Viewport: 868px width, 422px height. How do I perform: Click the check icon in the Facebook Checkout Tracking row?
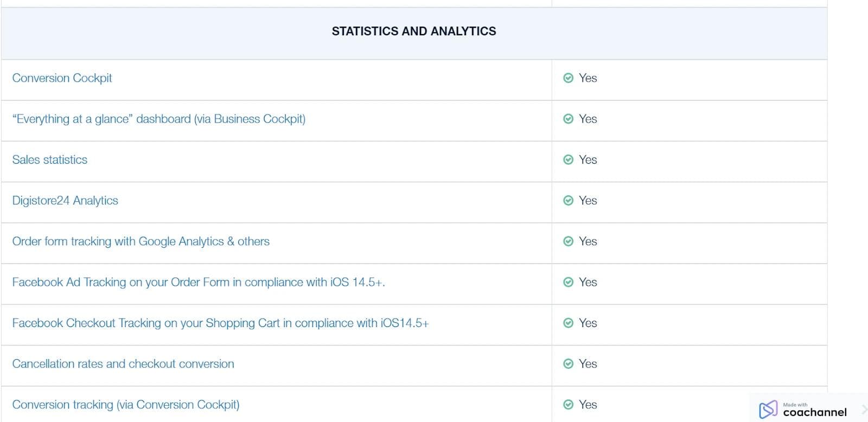568,323
